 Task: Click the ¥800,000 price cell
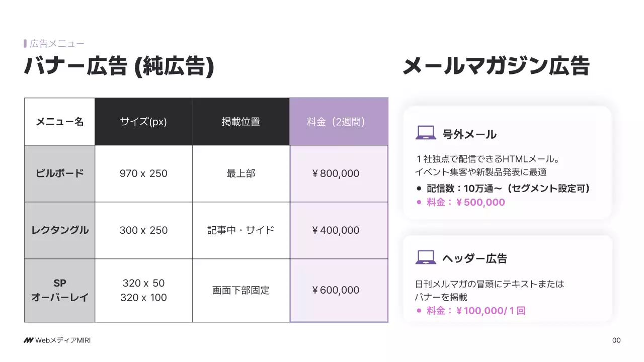(x=339, y=173)
